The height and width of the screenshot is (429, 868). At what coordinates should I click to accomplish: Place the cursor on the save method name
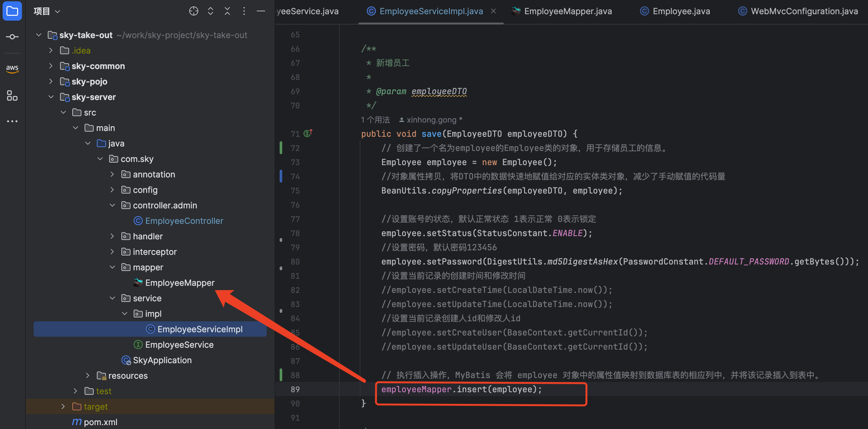tap(431, 134)
